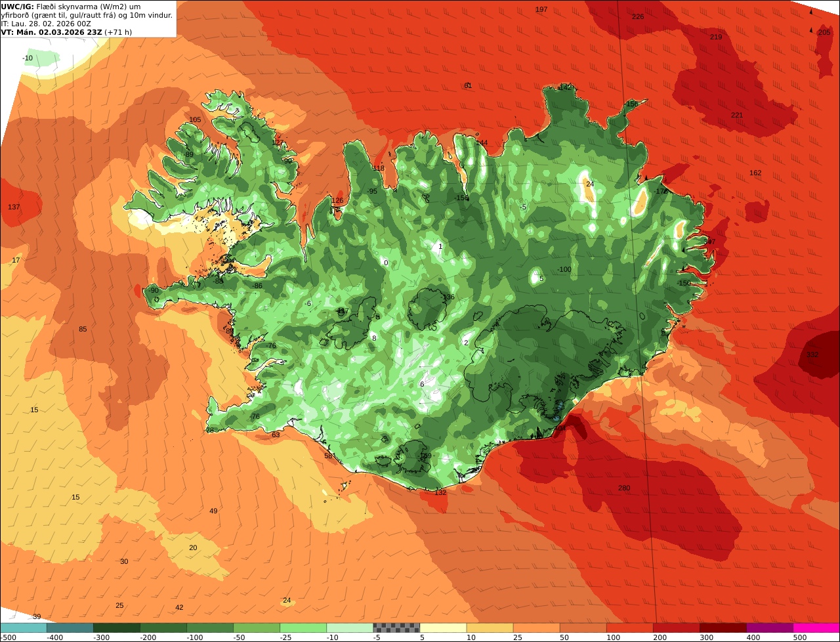Click the map value 226
This screenshot has width=840, height=642.
coord(638,16)
